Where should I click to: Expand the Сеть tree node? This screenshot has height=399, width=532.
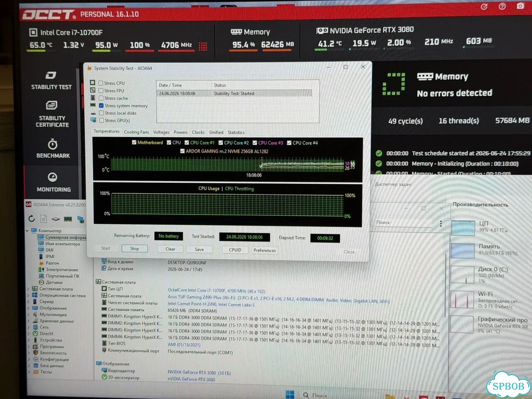point(28,327)
